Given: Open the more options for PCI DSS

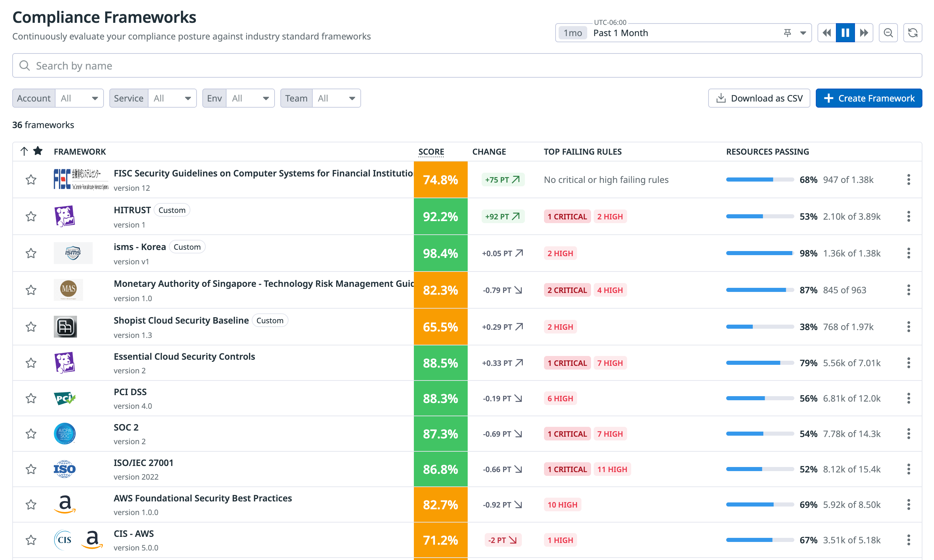Looking at the screenshot, I should (x=908, y=398).
